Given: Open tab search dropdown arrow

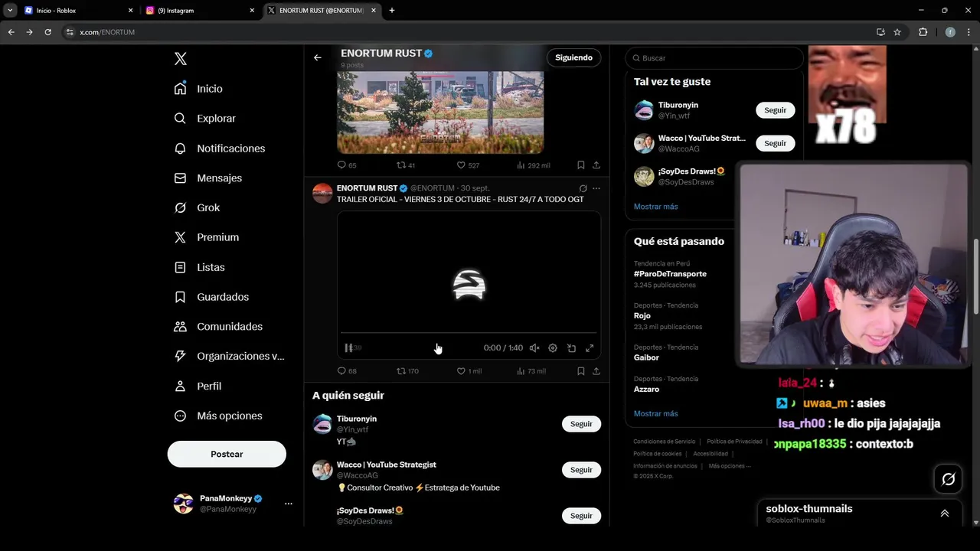Looking at the screenshot, I should 10,11.
